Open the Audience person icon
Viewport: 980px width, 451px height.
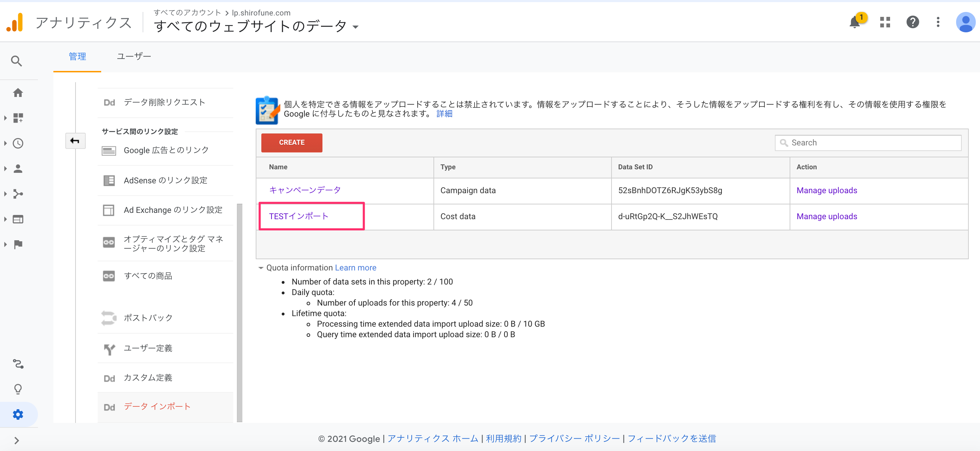click(18, 169)
